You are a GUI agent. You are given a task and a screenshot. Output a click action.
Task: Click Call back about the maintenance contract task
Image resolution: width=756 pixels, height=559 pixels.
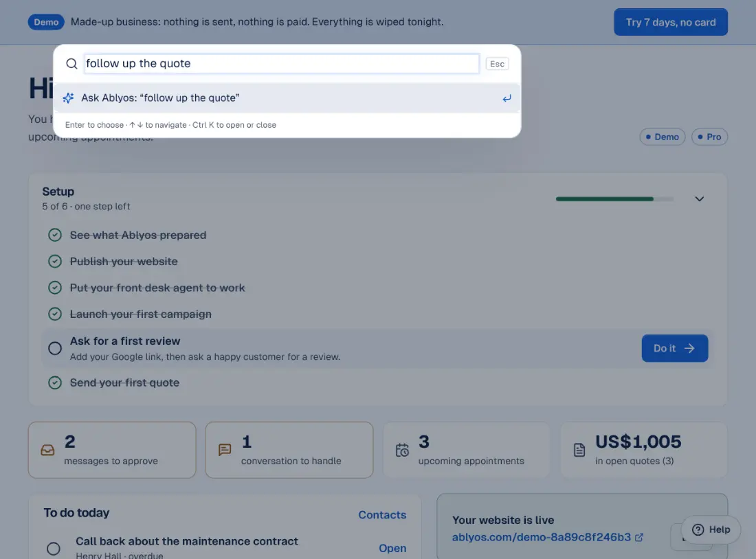click(x=187, y=541)
